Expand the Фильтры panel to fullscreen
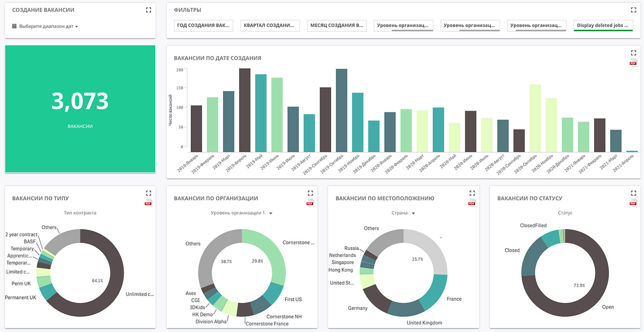Image resolution: width=644 pixels, height=332 pixels. 634,10
